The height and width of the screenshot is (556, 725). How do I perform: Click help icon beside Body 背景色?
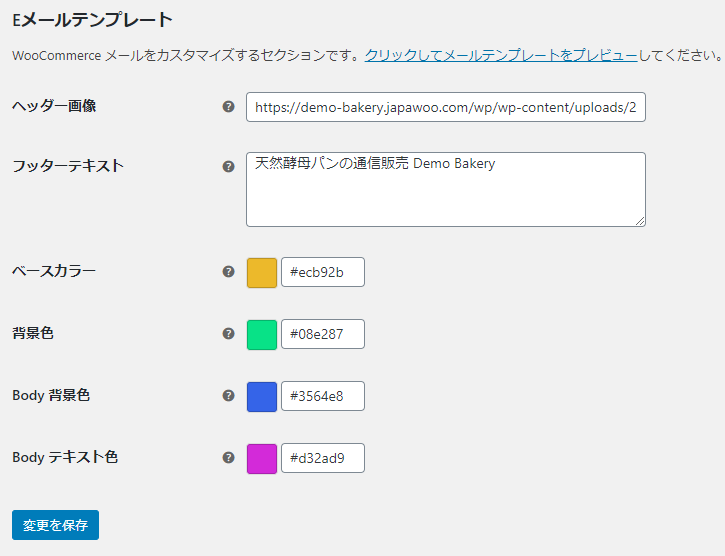[228, 395]
